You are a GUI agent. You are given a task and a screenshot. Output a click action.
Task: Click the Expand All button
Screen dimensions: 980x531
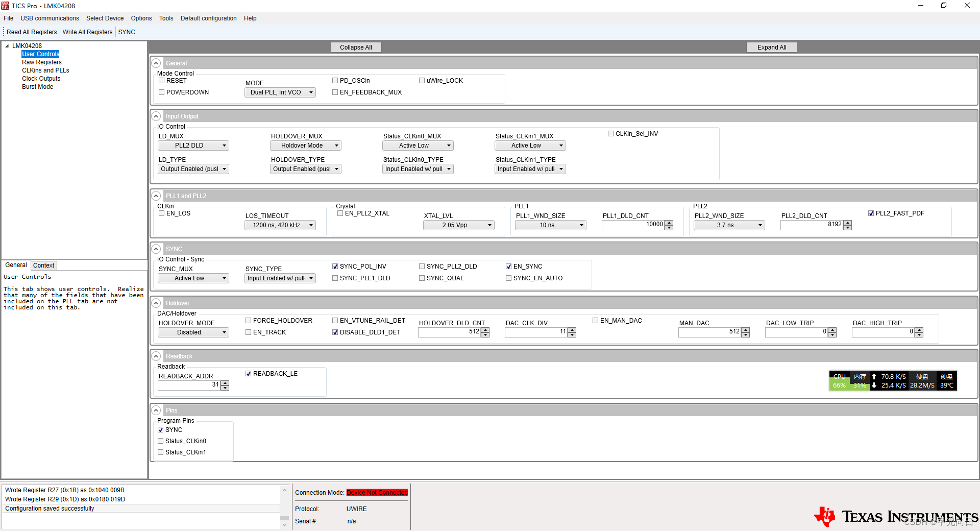771,47
